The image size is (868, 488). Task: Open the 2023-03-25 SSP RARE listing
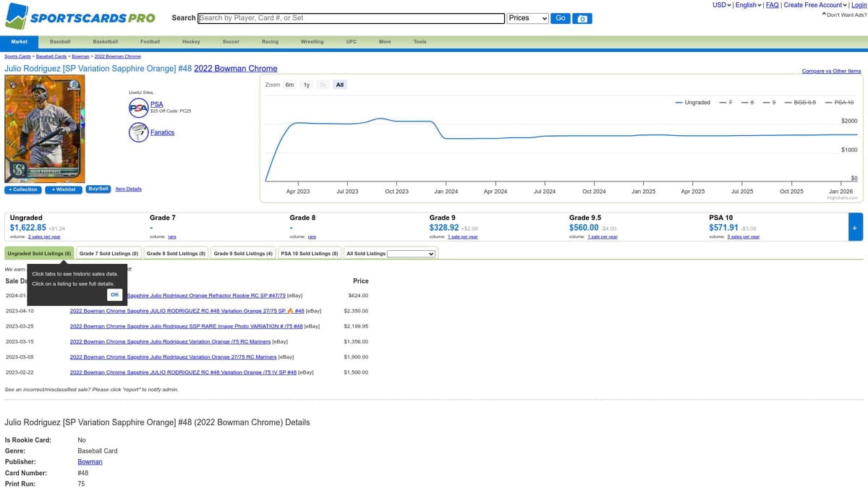tap(186, 326)
